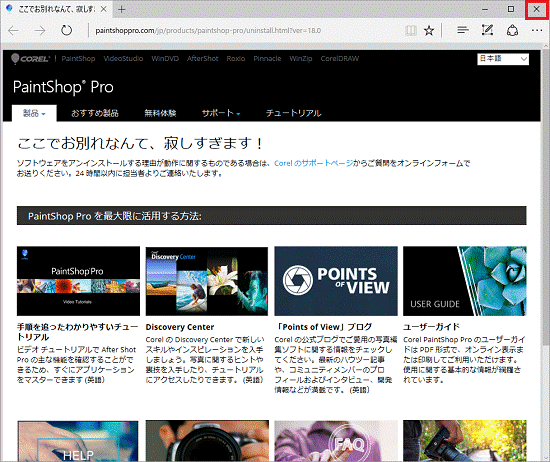This screenshot has height=462, width=550.
Task: Click the browser forward arrow
Action: 40,31
